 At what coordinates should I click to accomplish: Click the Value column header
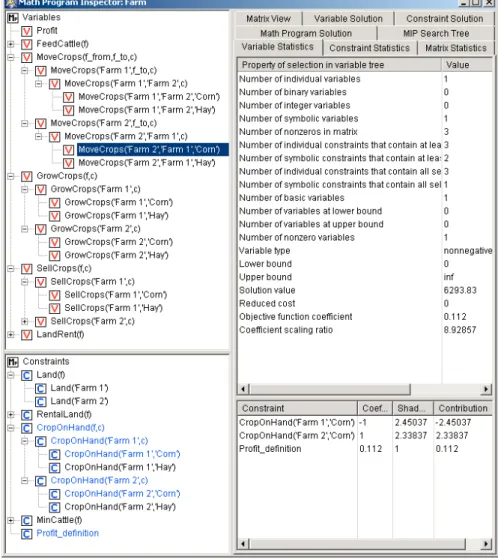coord(467,65)
